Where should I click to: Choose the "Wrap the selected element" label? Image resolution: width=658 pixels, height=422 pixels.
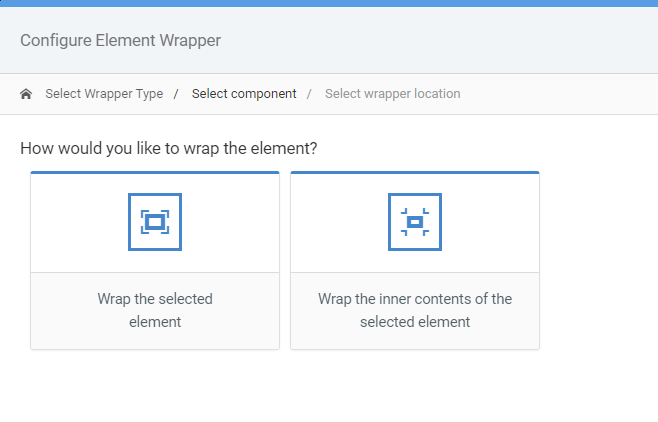tap(155, 310)
